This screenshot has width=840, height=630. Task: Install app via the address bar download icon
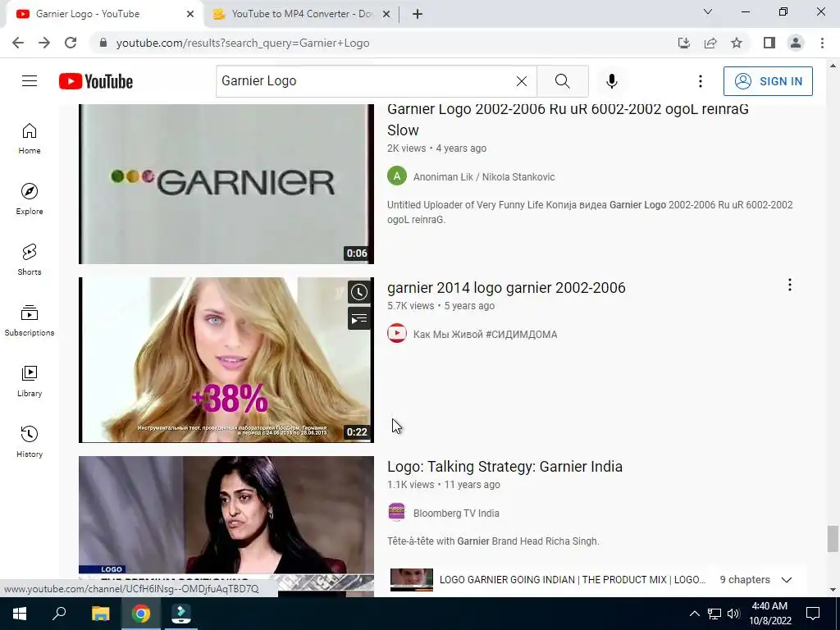click(x=684, y=43)
